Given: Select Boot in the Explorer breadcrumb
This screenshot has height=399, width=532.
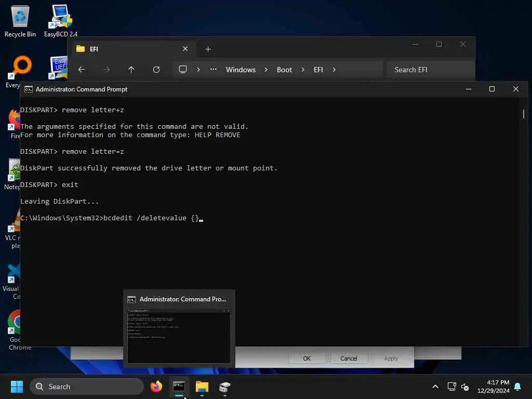Looking at the screenshot, I should click(x=284, y=70).
